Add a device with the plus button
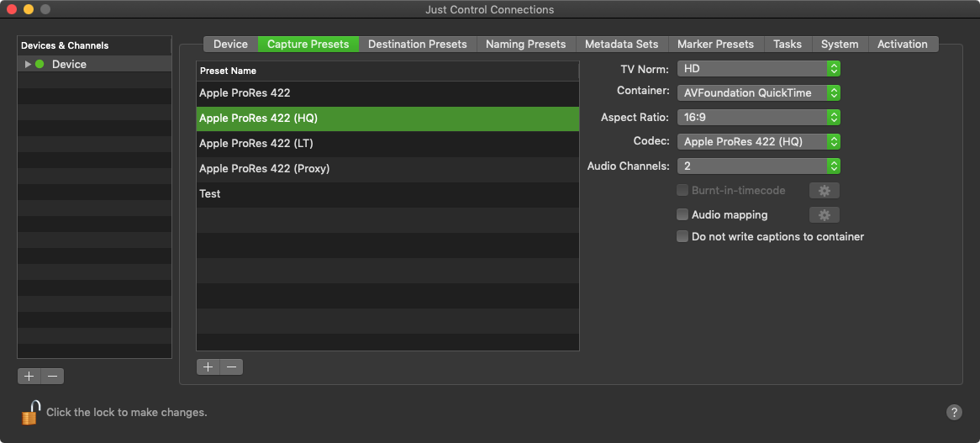This screenshot has height=443, width=980. 29,376
